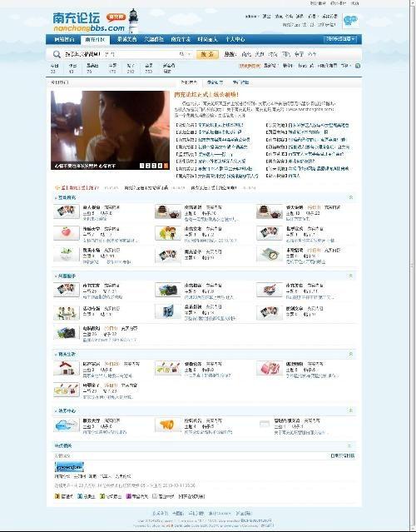Open the forum with the red apple icon

pos(67,233)
